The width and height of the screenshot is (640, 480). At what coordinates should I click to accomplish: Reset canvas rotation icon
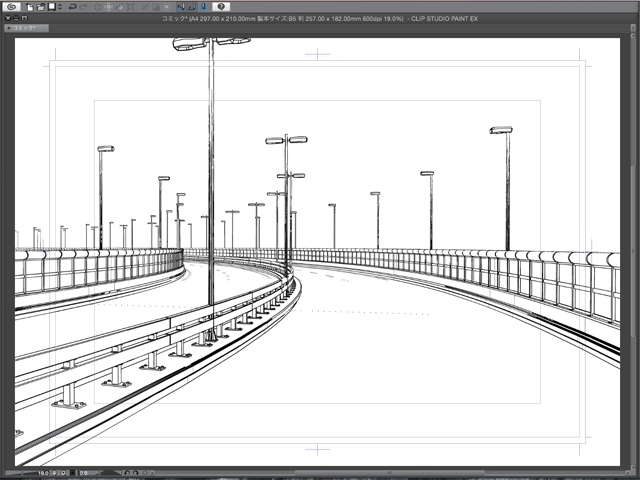point(144,473)
